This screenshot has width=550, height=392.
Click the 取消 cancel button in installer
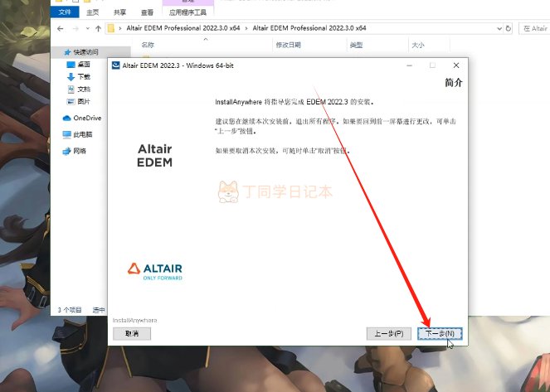[132, 333]
